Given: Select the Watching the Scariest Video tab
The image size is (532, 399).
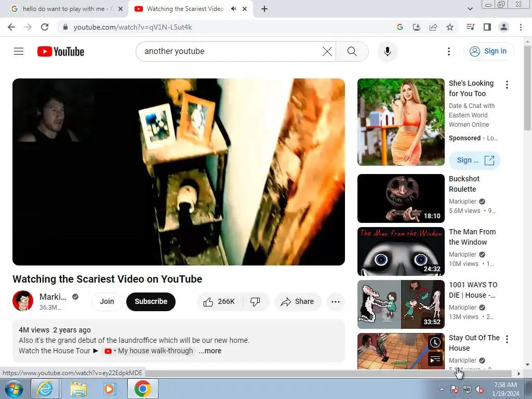Looking at the screenshot, I should pyautogui.click(x=185, y=9).
